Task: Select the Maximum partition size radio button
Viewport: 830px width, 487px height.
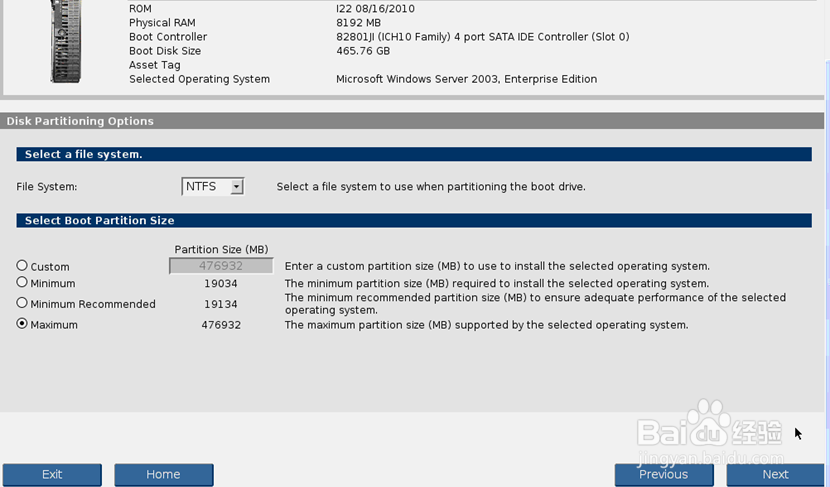Action: pos(22,323)
